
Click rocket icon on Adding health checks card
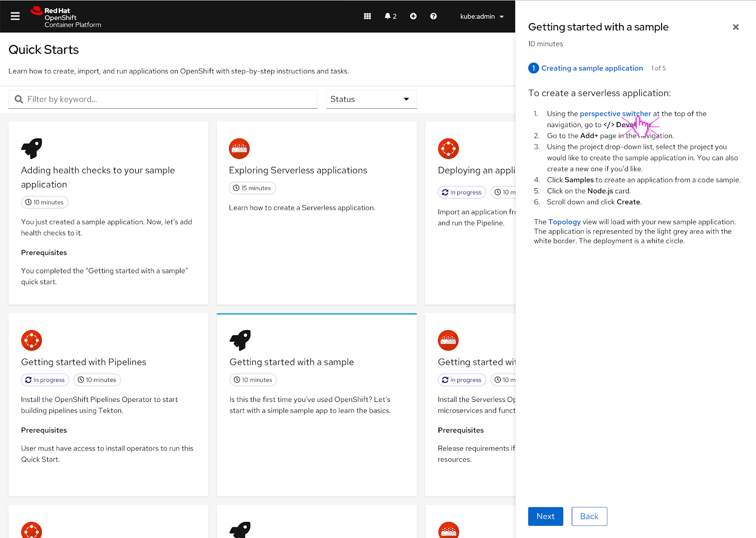pos(32,148)
